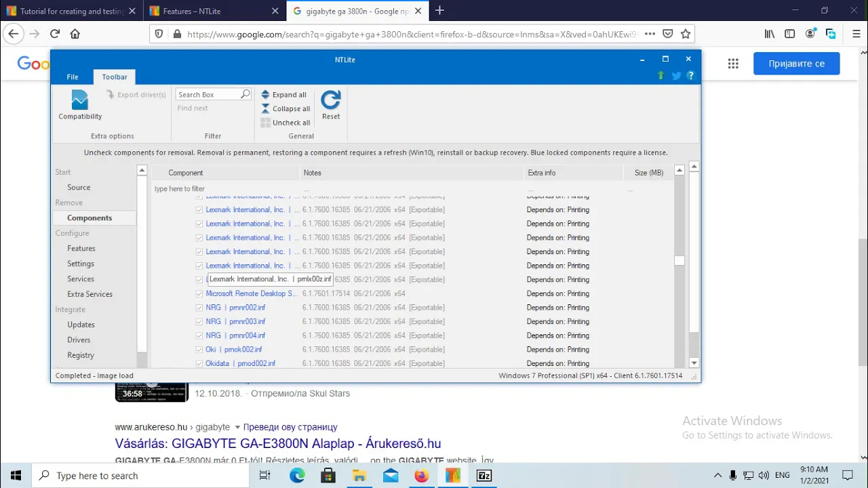868x488 pixels.
Task: Open the Twitter bird icon in NTLite
Action: [676, 76]
